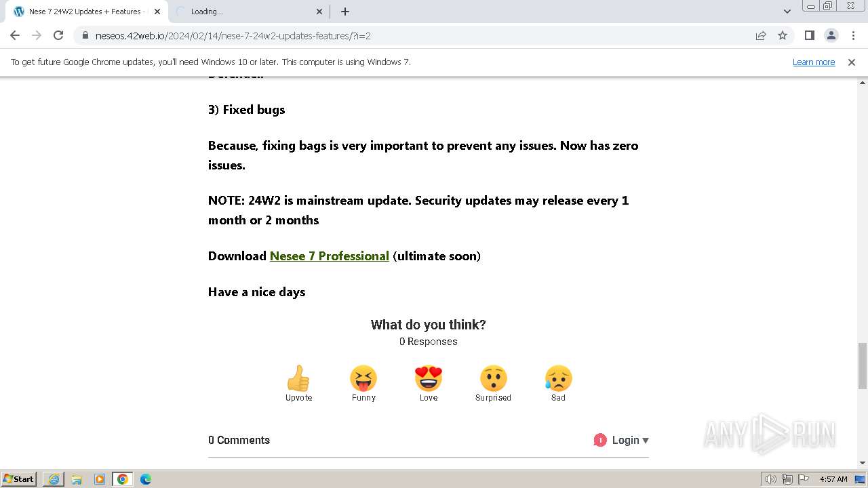Open the Chrome side panel
This screenshot has width=868, height=488.
point(809,35)
